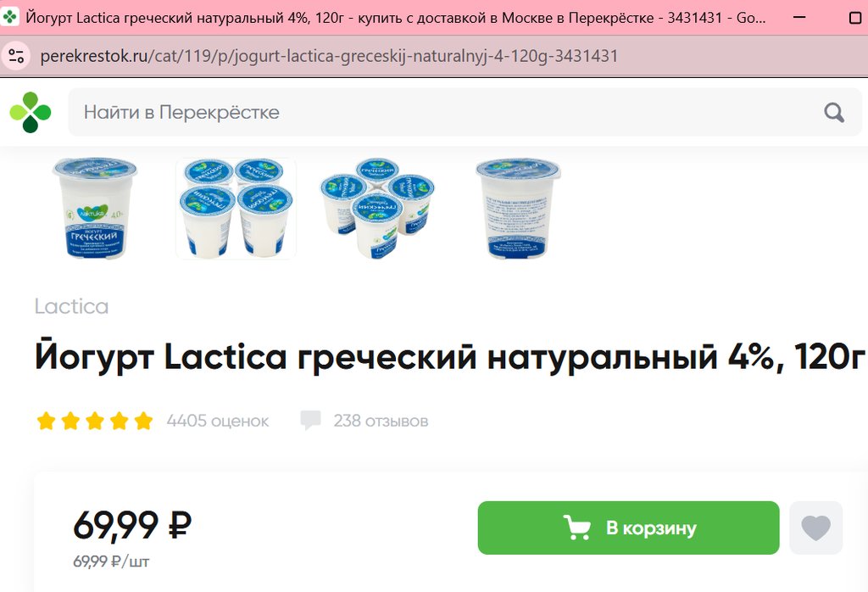Select the cup back label thumbnail
This screenshot has width=868, height=592.
coord(518,209)
